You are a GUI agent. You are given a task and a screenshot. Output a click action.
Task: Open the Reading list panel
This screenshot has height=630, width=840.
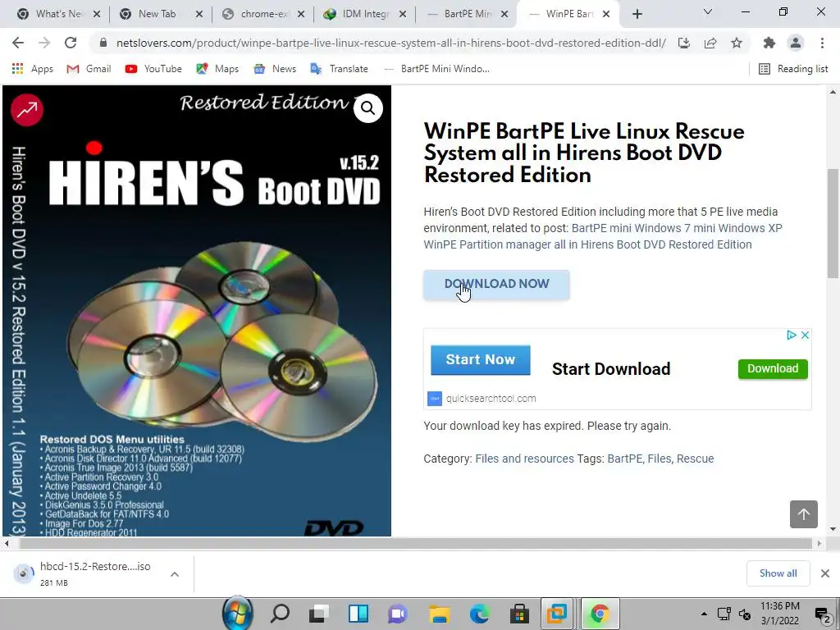pyautogui.click(x=793, y=69)
